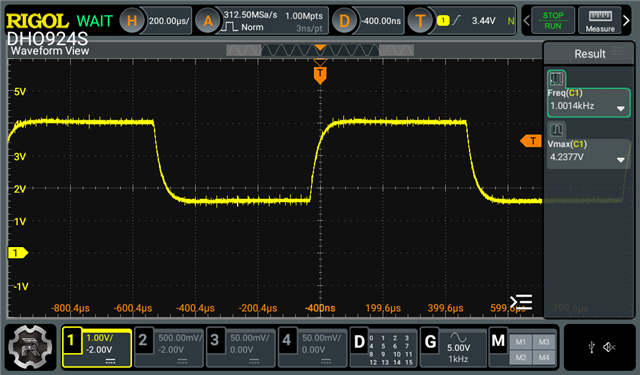
Task: Toggle channel 2 on or off
Action: (142, 340)
